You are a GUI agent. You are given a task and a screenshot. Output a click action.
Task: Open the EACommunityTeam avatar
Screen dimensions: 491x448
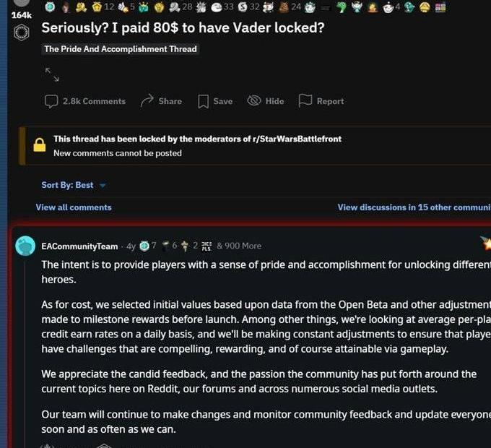[25, 246]
